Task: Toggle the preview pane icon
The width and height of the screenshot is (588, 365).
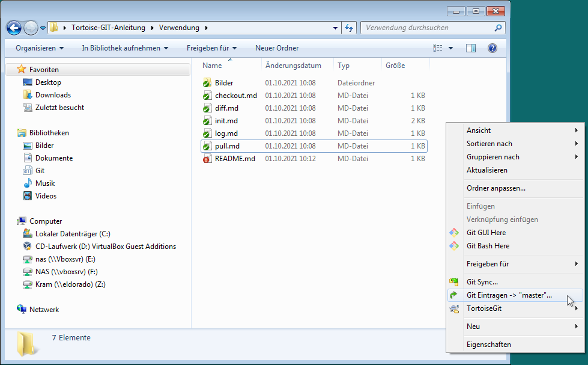Action: (x=471, y=48)
